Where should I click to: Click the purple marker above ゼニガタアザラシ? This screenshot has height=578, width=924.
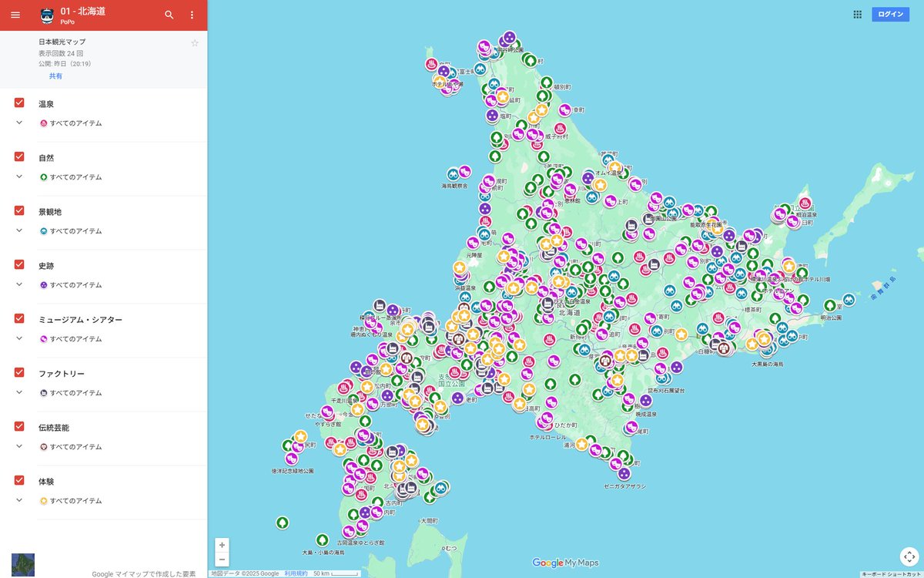click(x=624, y=474)
